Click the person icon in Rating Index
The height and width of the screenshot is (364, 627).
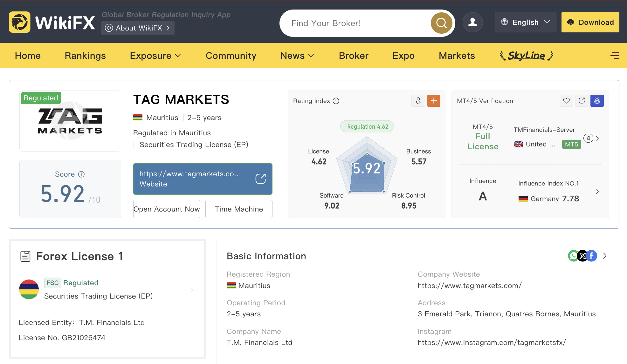[418, 101]
